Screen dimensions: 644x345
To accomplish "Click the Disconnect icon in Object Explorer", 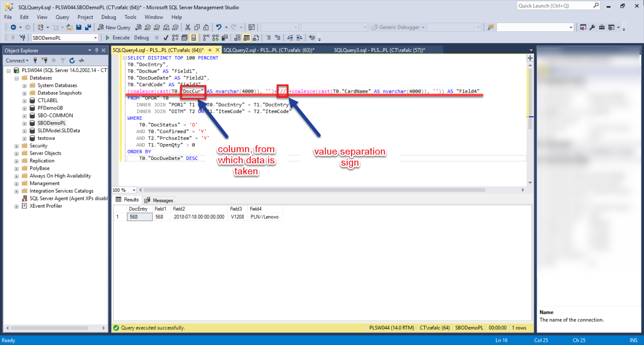I will (x=44, y=61).
